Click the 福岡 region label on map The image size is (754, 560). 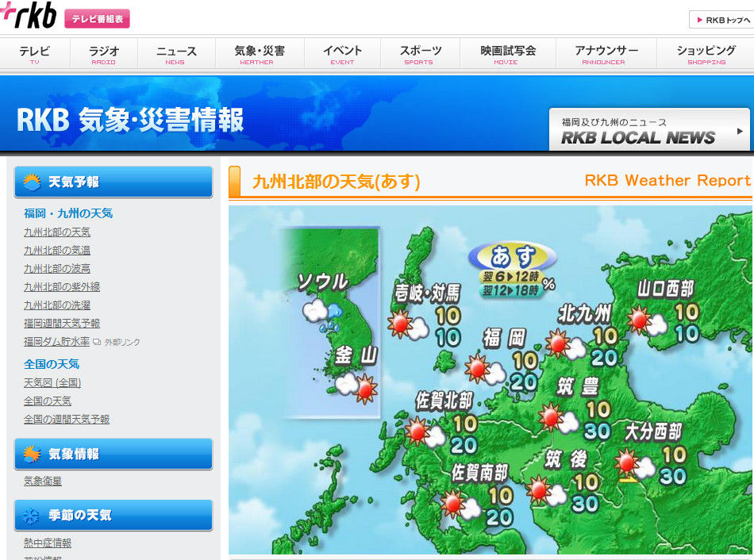point(505,339)
